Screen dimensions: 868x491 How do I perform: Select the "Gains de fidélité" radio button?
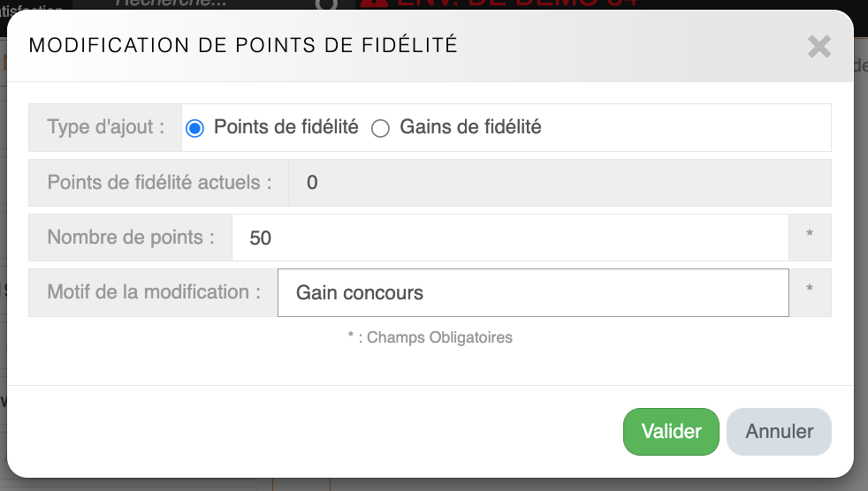click(380, 128)
